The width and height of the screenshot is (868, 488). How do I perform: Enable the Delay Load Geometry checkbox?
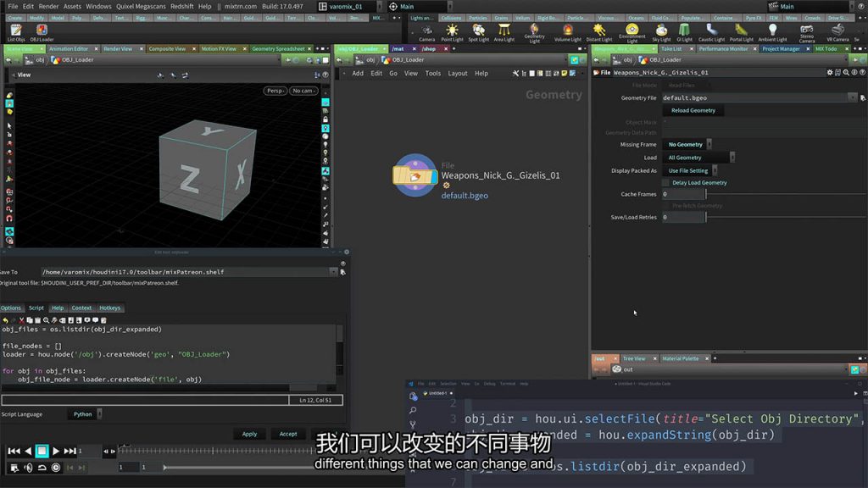pos(666,182)
